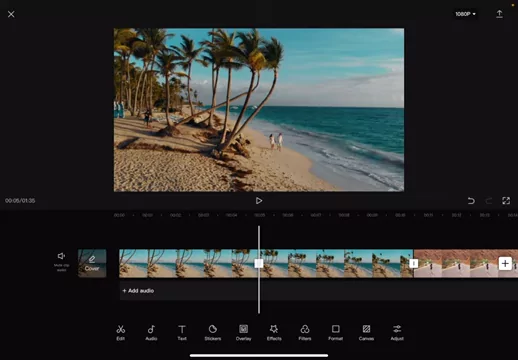
Task: Open the Edit scissors tool
Action: pyautogui.click(x=120, y=333)
